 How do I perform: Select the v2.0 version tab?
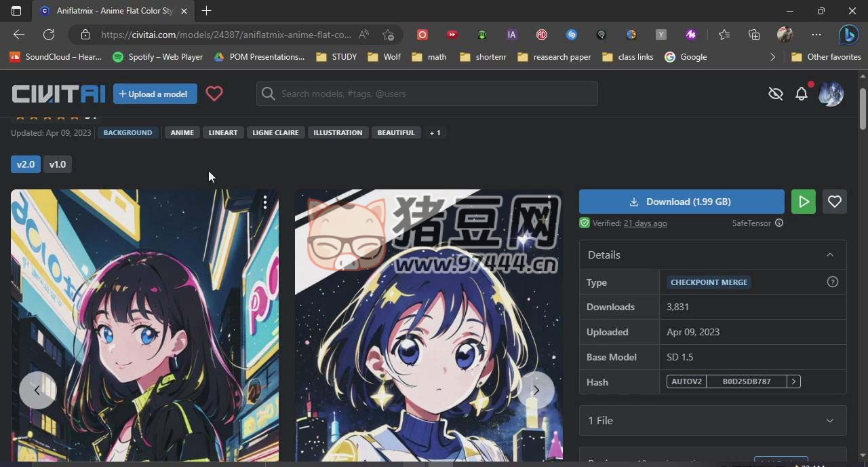[26, 164]
